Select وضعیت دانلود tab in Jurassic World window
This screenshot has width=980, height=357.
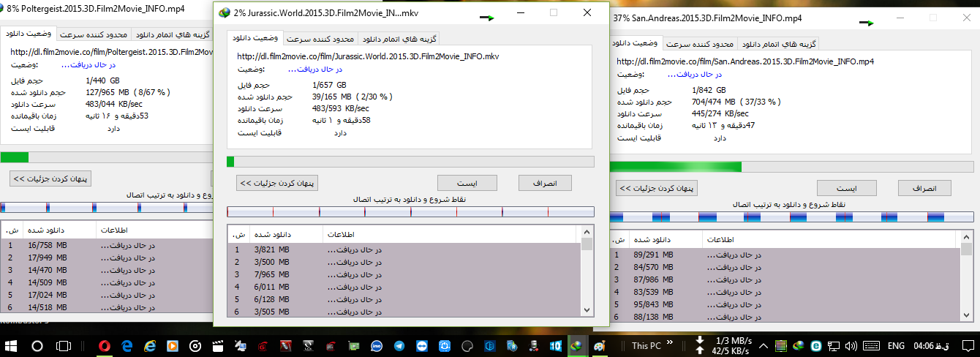[255, 38]
